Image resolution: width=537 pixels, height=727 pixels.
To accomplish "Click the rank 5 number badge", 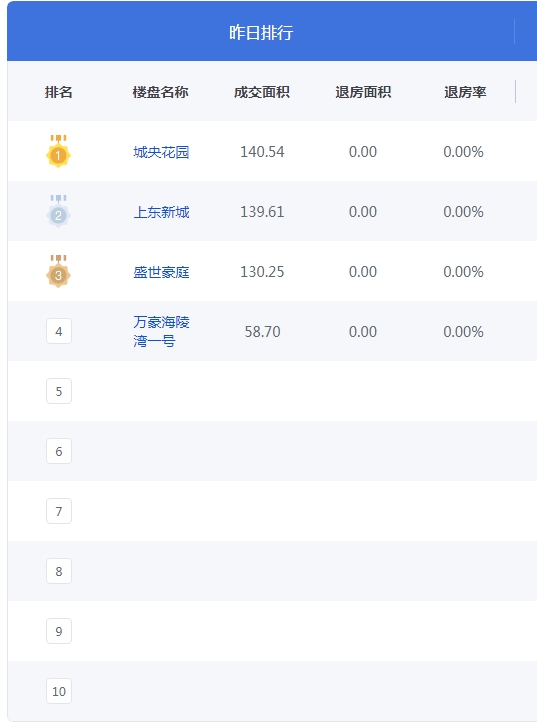I will coord(59,391).
